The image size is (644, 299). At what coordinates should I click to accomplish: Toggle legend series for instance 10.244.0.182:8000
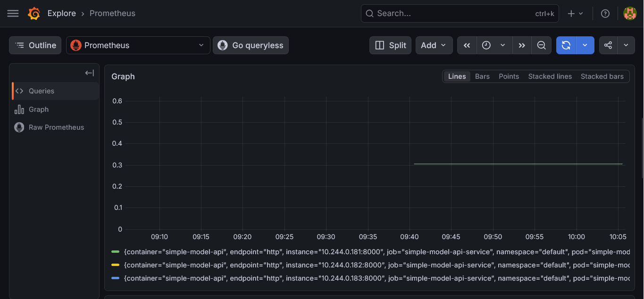376,265
